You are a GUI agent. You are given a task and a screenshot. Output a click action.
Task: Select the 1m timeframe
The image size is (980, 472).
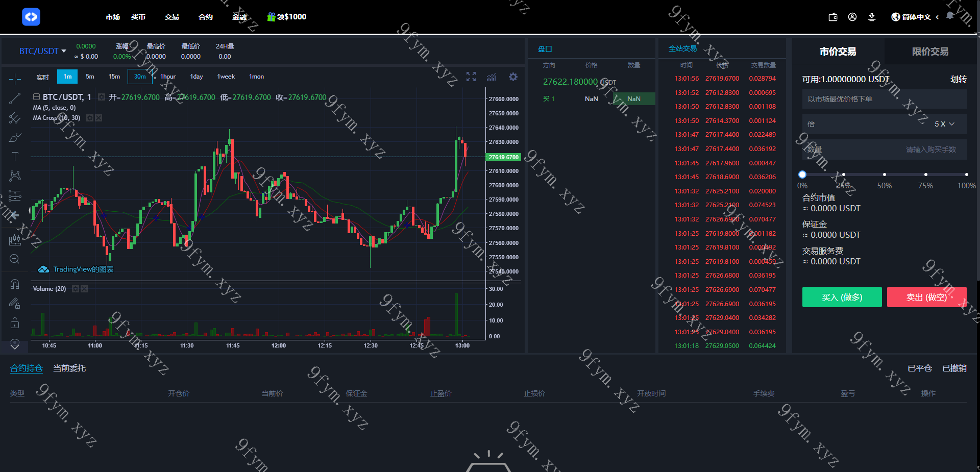(67, 77)
